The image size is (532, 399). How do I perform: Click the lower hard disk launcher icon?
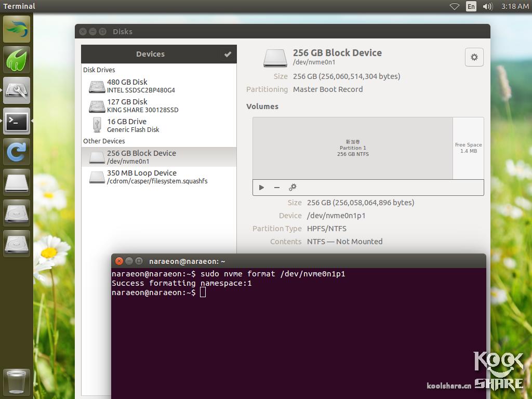tap(16, 244)
